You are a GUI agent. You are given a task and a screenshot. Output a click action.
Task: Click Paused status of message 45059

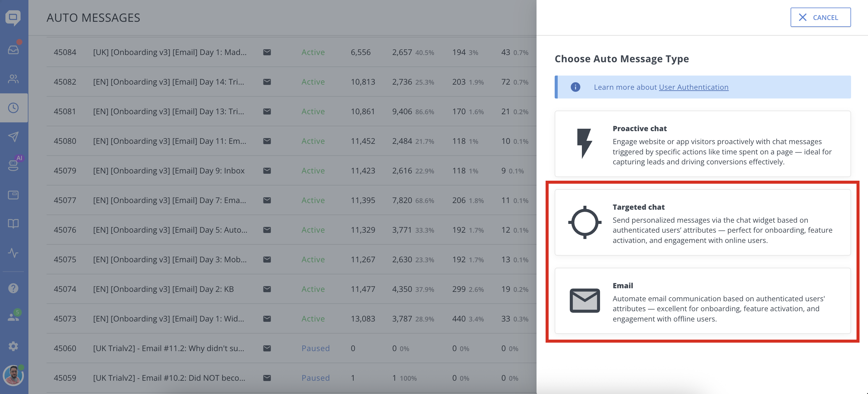315,378
